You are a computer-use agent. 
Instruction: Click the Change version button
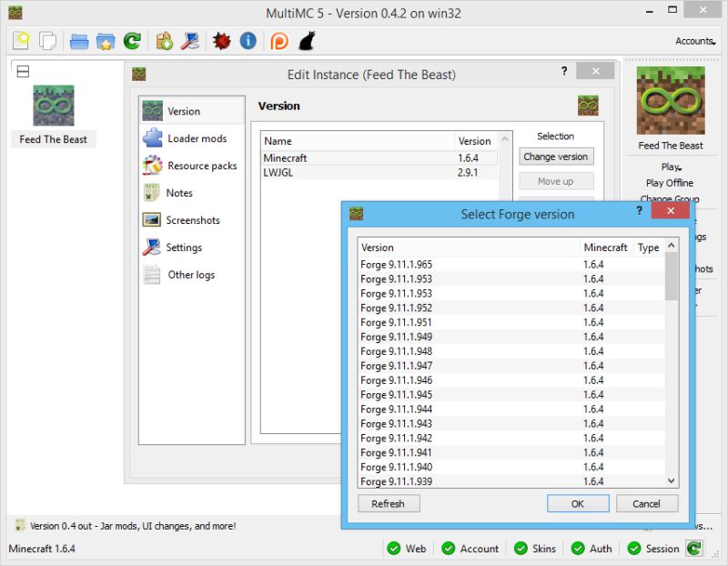pyautogui.click(x=556, y=157)
